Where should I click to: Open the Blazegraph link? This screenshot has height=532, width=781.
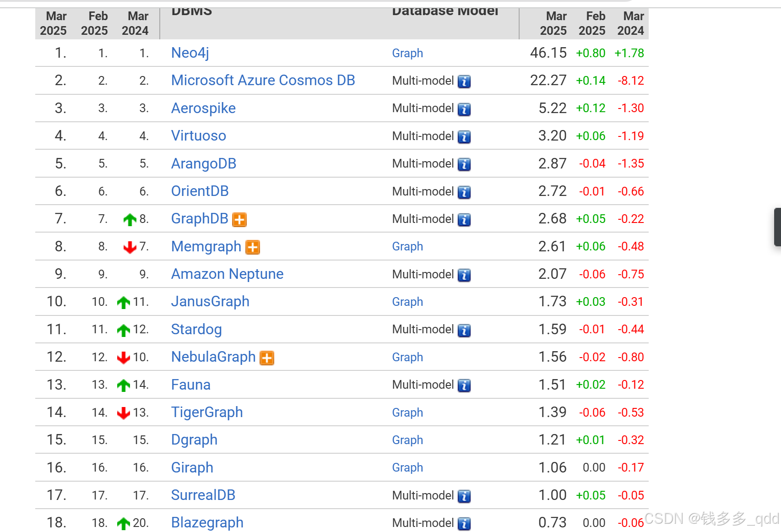pyautogui.click(x=207, y=523)
